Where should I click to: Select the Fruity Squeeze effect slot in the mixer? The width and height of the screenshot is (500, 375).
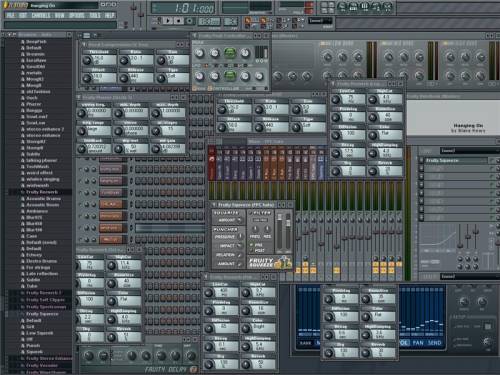(455, 161)
